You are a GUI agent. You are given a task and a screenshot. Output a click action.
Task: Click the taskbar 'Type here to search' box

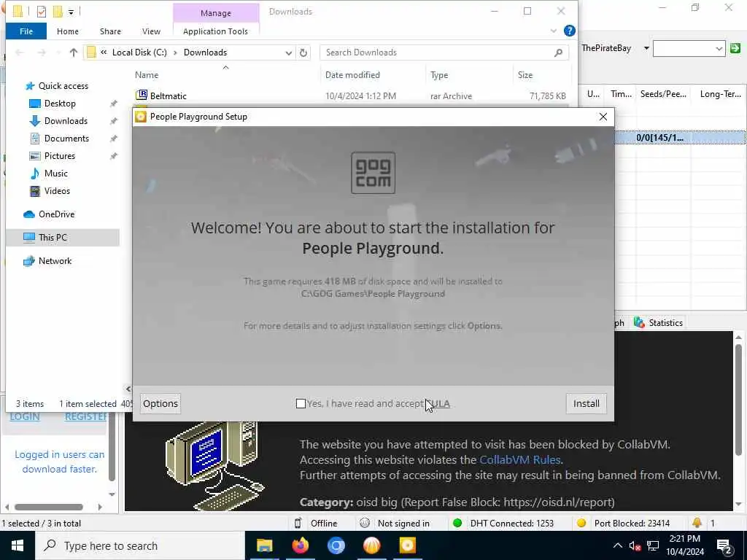[139, 545]
